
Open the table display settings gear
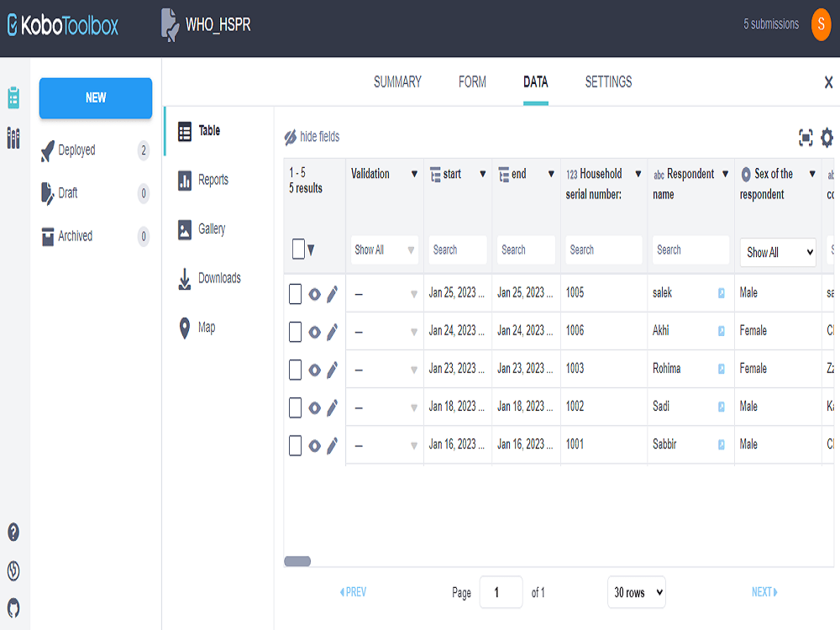click(828, 136)
